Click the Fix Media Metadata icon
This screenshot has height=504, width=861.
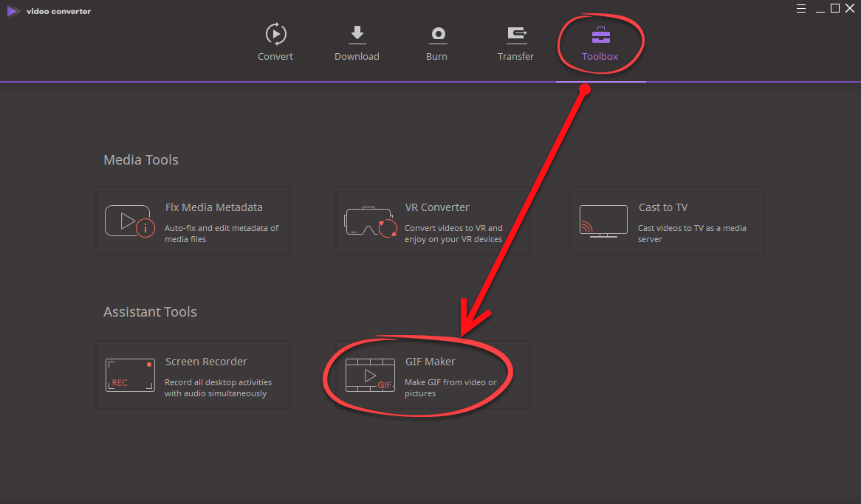pos(130,221)
